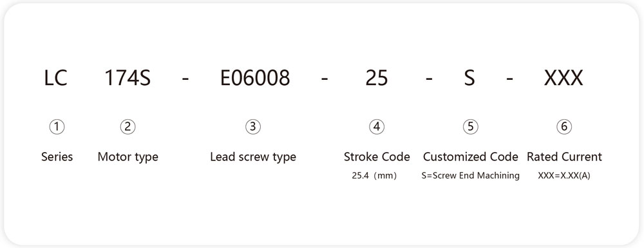Screen dimensions: 644x248
Task: Select the LC series code text
Action: (55, 78)
